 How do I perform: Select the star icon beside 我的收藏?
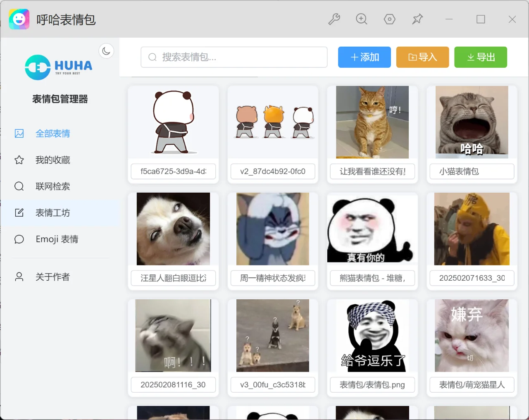click(x=19, y=160)
